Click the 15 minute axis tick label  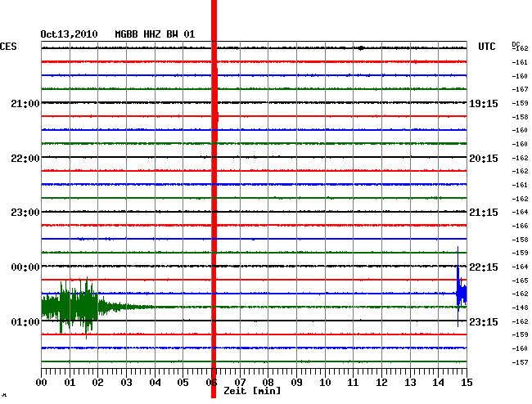467,383
